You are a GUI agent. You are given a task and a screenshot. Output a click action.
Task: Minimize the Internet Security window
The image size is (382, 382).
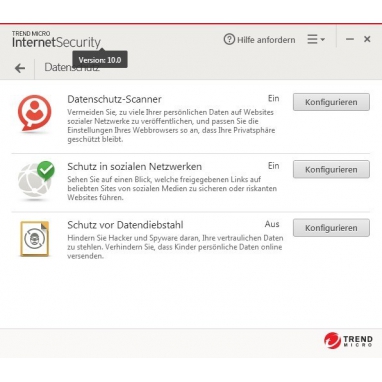[350, 39]
